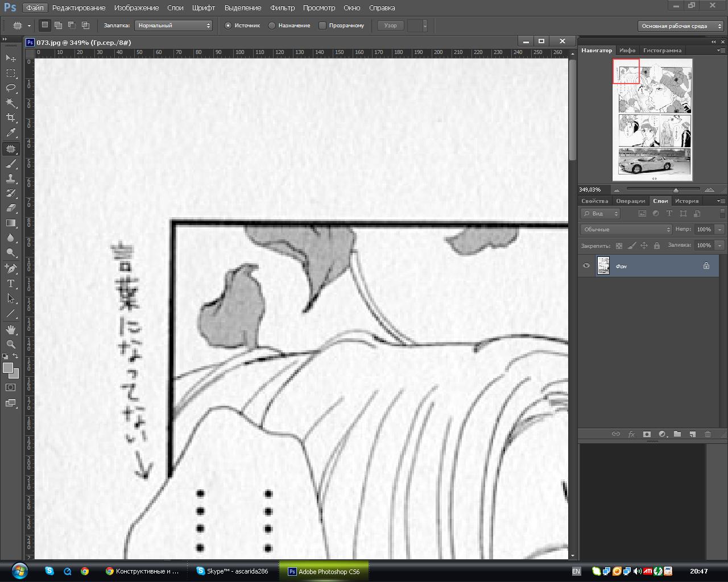
Task: Toggle Quick Mask mode
Action: (x=11, y=388)
